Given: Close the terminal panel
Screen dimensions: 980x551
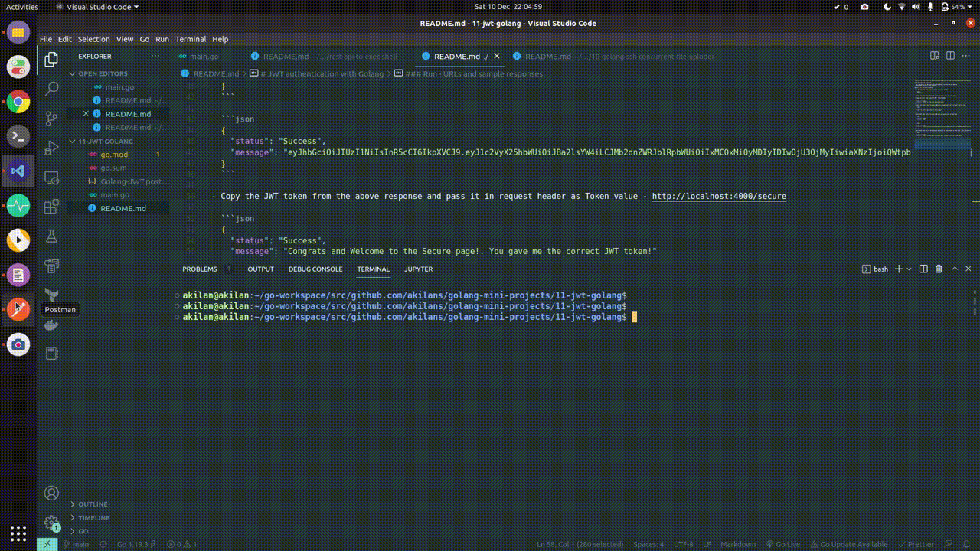Looking at the screenshot, I should (x=968, y=269).
